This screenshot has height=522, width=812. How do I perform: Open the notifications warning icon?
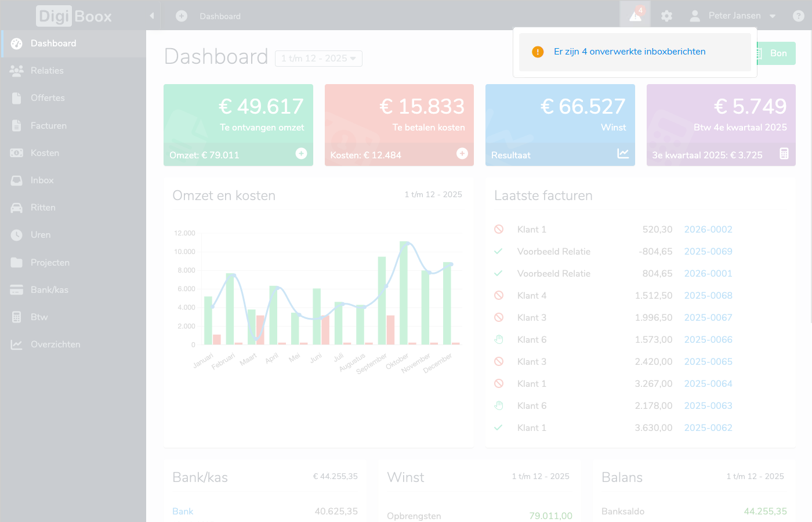[x=635, y=16]
